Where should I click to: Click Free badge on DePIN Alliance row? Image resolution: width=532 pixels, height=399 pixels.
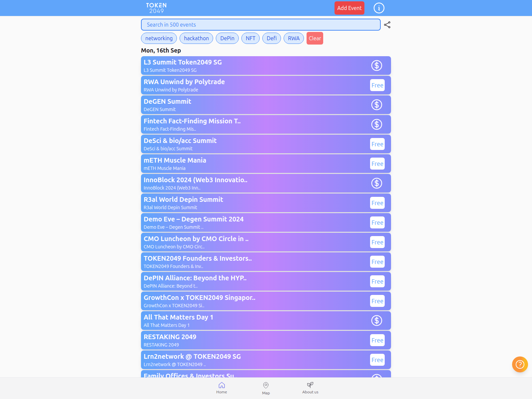[377, 281]
